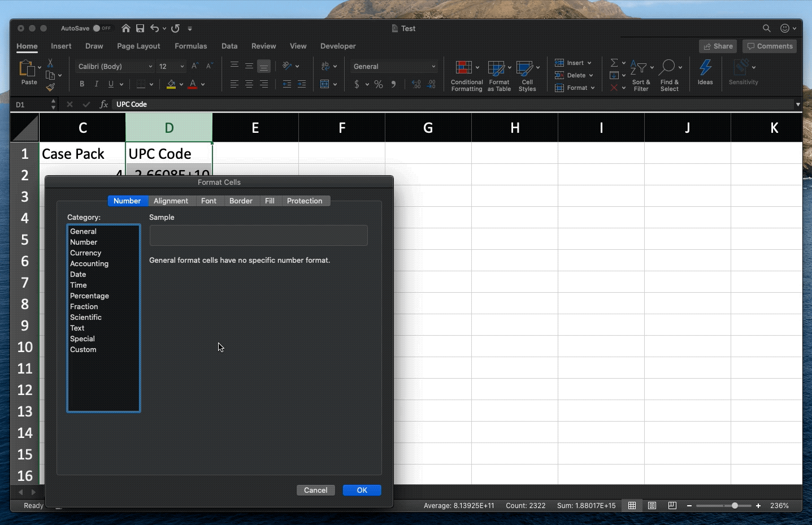Viewport: 812px width, 525px height.
Task: Click the Paste clipboard icon
Action: point(27,68)
